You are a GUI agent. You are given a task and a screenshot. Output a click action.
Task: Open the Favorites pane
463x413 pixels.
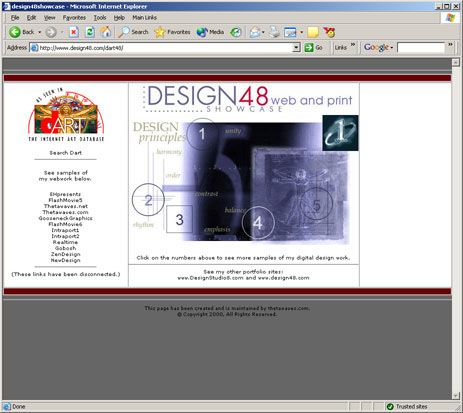pyautogui.click(x=172, y=32)
